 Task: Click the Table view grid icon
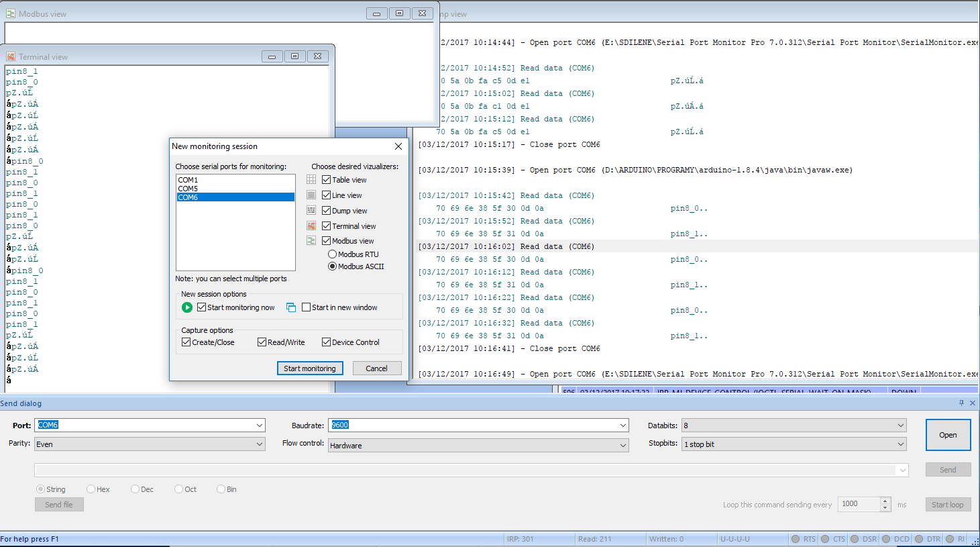point(311,180)
